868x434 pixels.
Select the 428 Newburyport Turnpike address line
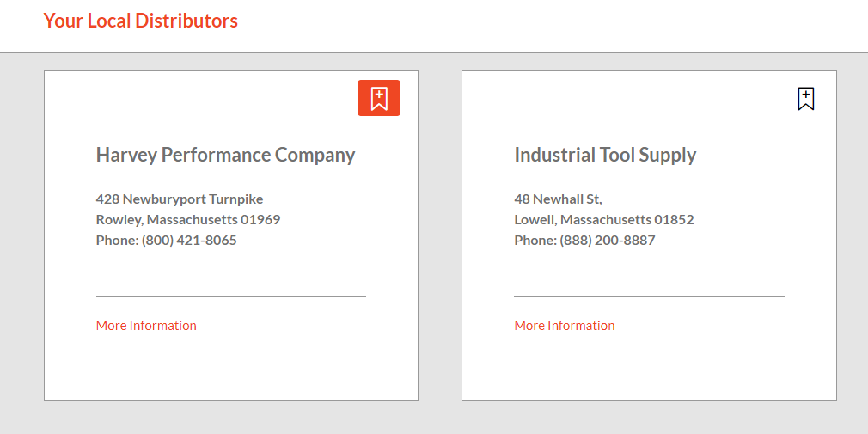pos(180,199)
